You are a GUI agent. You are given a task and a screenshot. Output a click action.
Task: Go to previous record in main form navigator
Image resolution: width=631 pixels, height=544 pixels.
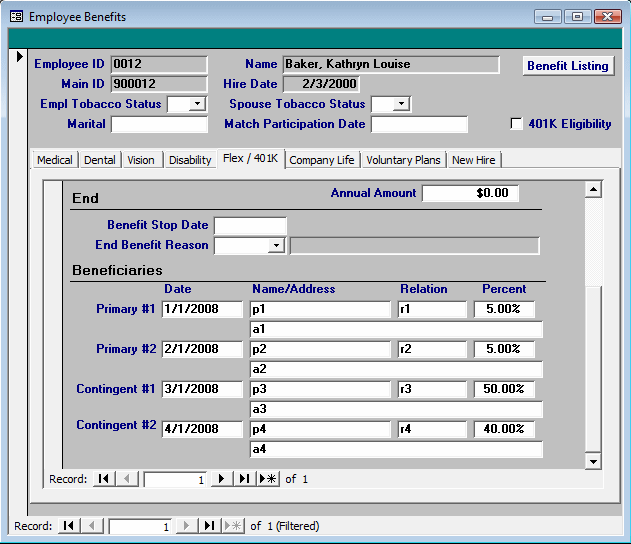(x=92, y=525)
